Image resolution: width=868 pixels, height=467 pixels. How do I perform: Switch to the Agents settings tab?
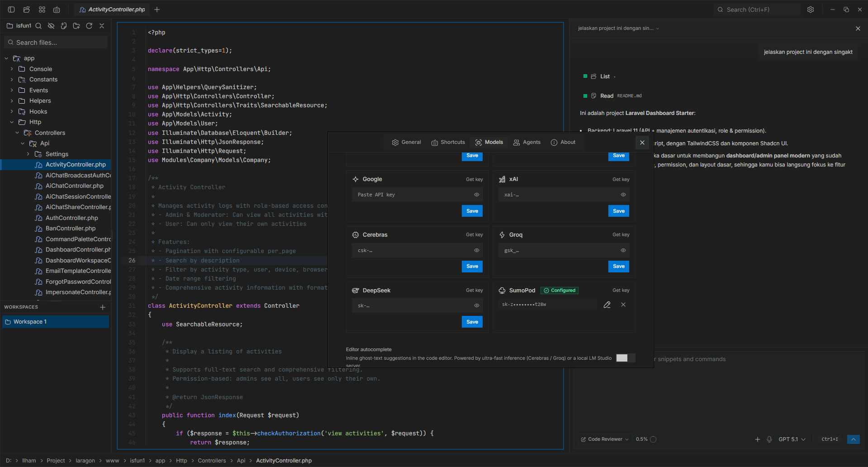[527, 143]
